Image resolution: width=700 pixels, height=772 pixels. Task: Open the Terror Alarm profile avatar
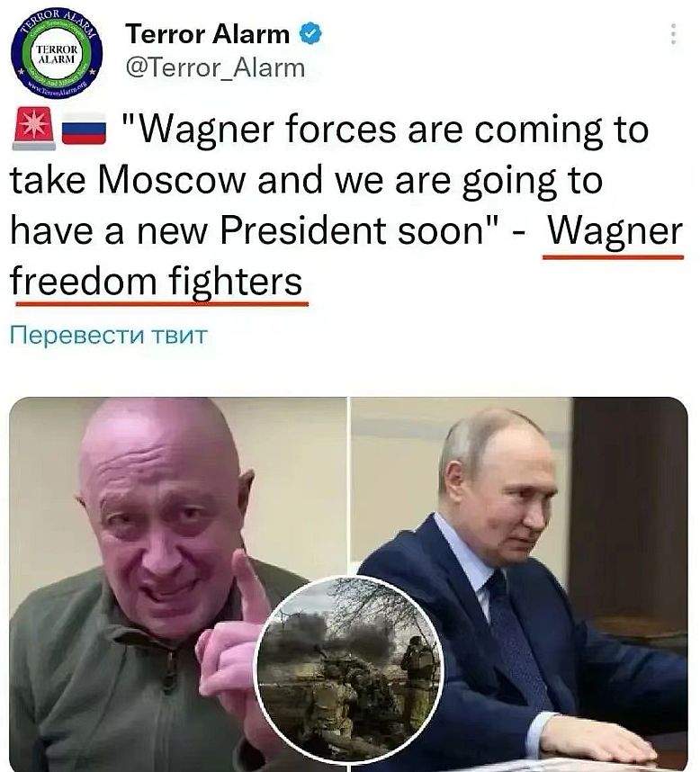57,53
